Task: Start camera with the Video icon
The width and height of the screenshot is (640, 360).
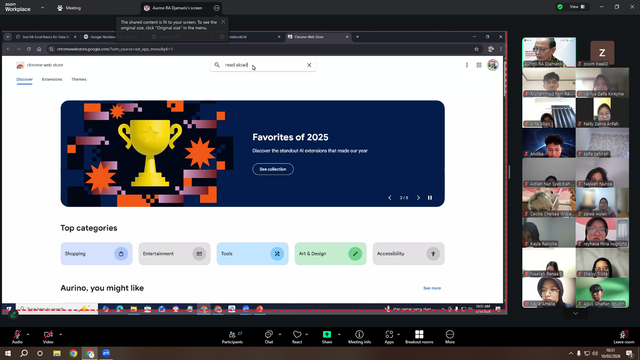Action: click(48, 336)
